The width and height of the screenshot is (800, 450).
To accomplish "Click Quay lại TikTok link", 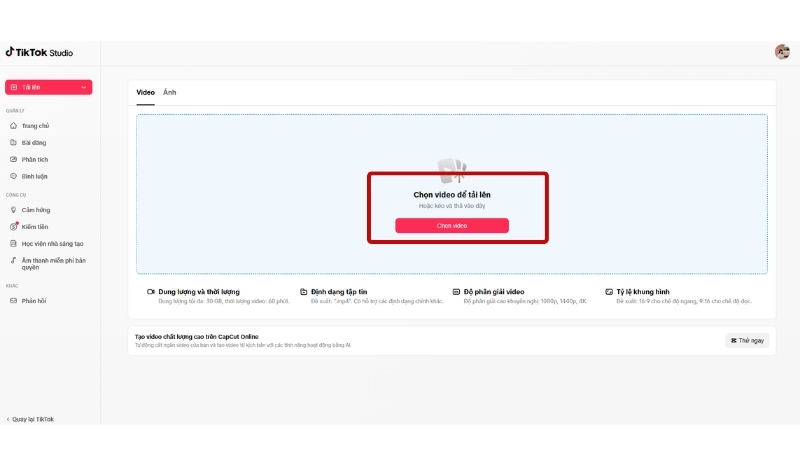I will 33,419.
